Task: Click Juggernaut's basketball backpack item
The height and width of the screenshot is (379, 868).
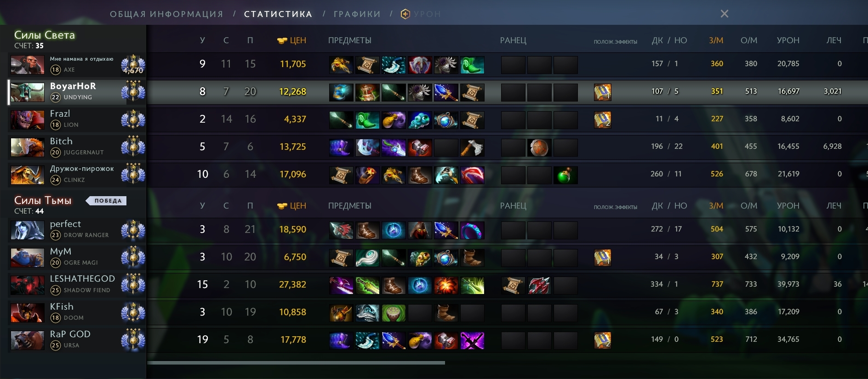Action: [539, 147]
